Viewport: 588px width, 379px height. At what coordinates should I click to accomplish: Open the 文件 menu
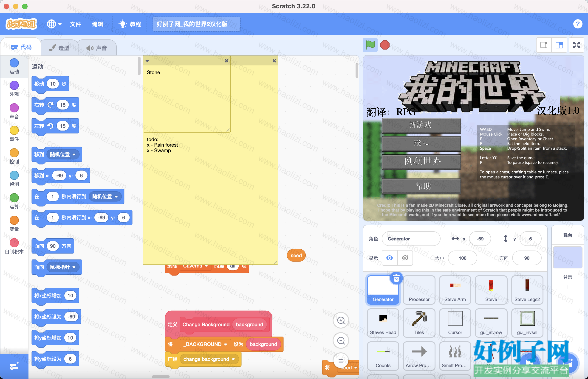pyautogui.click(x=75, y=24)
